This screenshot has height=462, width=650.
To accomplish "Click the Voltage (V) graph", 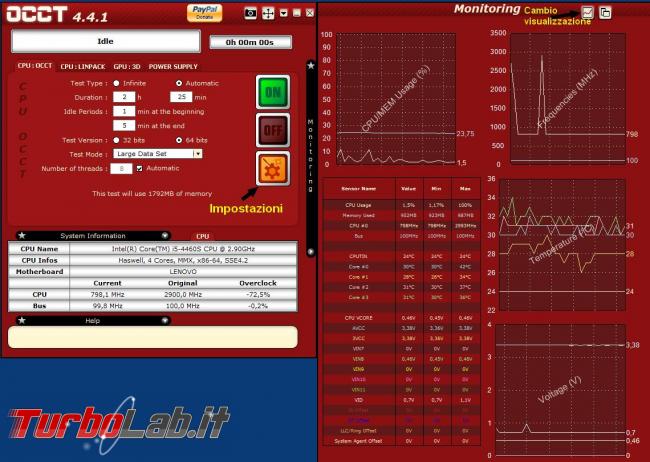I will pos(560,390).
